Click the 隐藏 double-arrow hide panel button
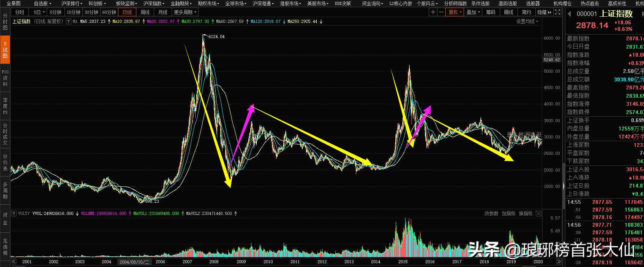The width and height of the screenshot is (644, 267). pos(545,12)
